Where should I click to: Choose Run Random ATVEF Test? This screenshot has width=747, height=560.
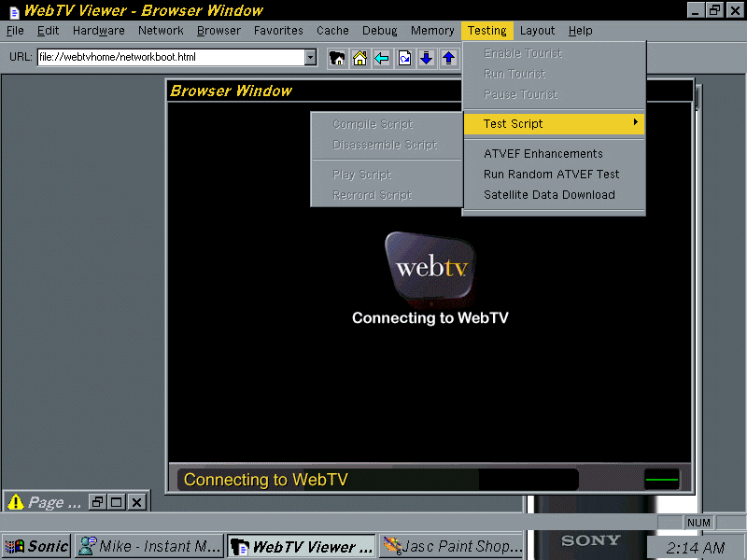pos(551,175)
